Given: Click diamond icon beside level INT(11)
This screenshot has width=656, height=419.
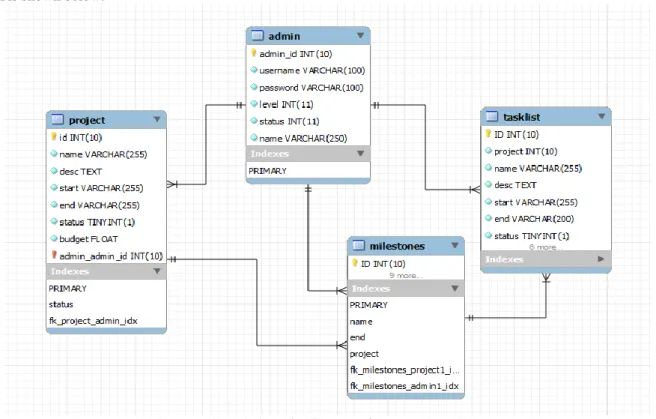Looking at the screenshot, I should click(254, 104).
